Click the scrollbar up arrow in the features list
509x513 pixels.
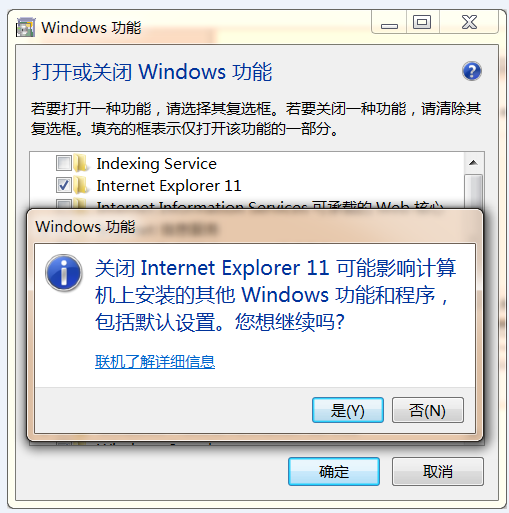coord(473,163)
